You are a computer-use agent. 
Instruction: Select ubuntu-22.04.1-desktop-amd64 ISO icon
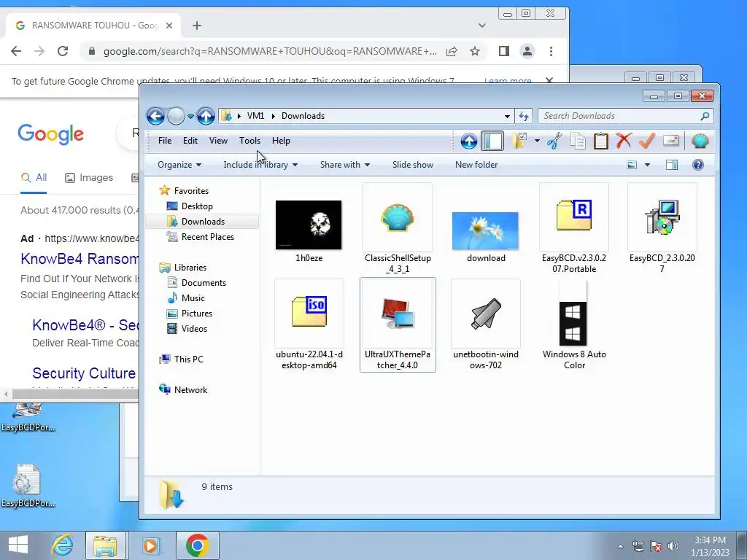(x=309, y=312)
